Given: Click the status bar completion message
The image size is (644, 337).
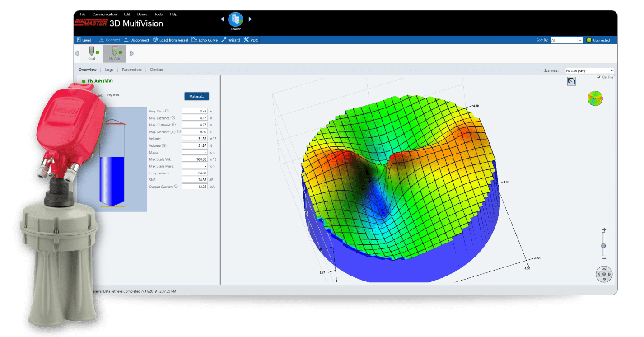Looking at the screenshot, I should pyautogui.click(x=134, y=291).
